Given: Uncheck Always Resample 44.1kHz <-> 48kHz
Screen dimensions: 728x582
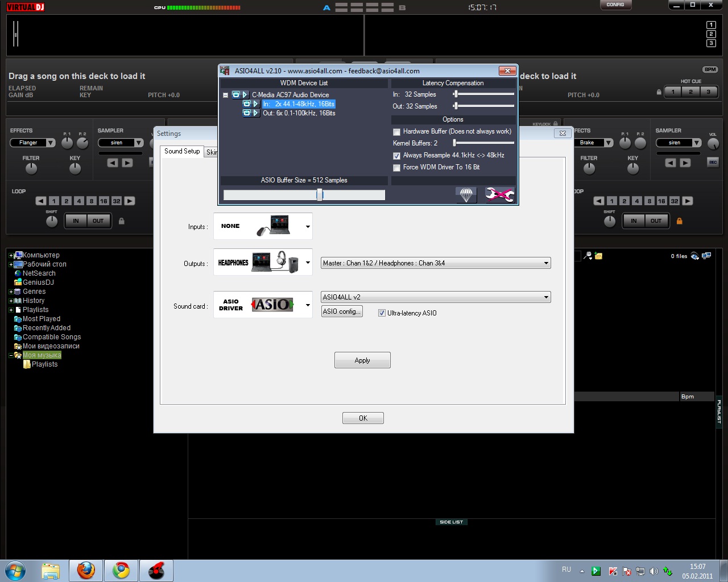Looking at the screenshot, I should point(397,156).
